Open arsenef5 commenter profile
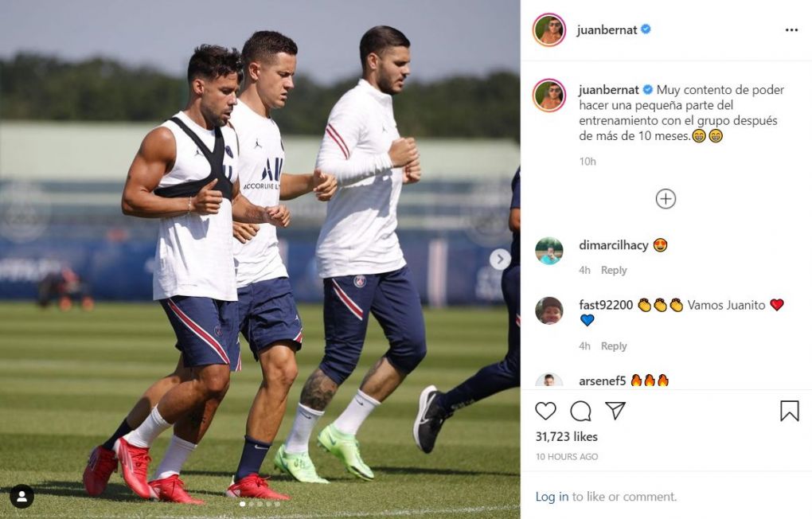This screenshot has height=519, width=812. pos(603,380)
